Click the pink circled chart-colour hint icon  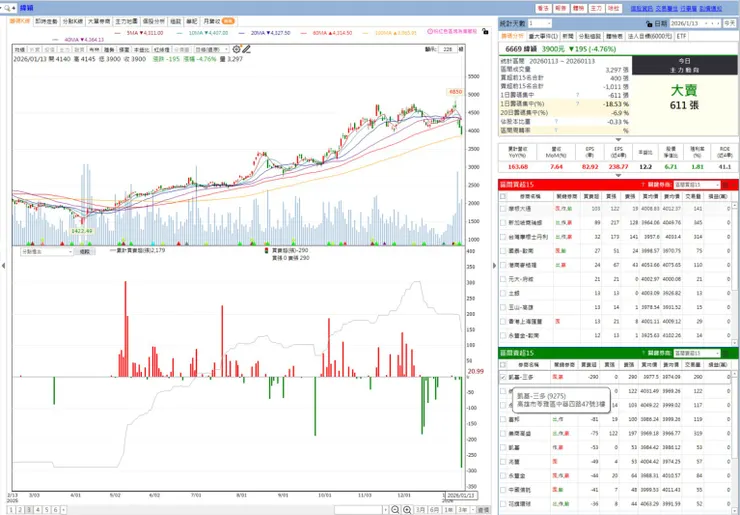tap(430, 32)
